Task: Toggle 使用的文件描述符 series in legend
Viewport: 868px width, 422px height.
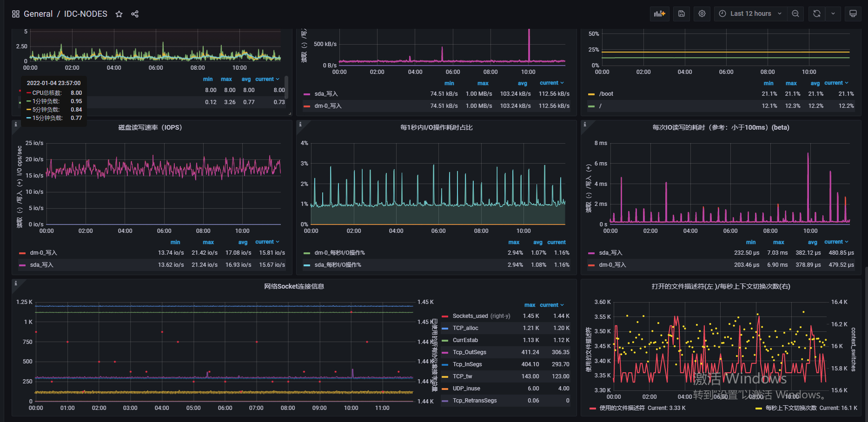Action: 622,408
